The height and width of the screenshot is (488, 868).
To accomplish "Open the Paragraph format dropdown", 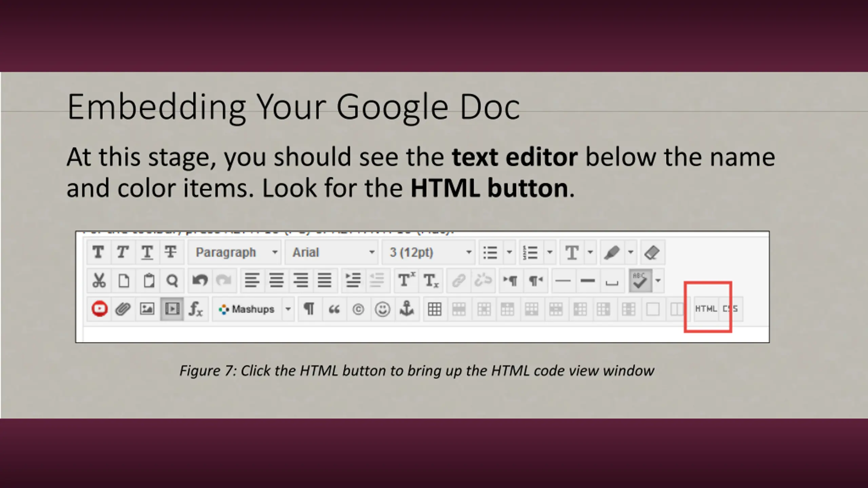I will (235, 252).
